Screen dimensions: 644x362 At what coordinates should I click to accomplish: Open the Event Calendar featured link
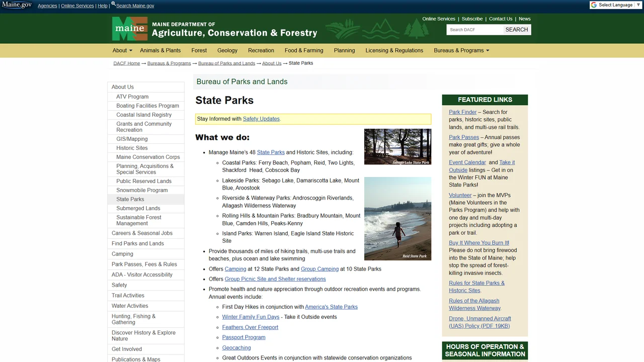tap(467, 162)
